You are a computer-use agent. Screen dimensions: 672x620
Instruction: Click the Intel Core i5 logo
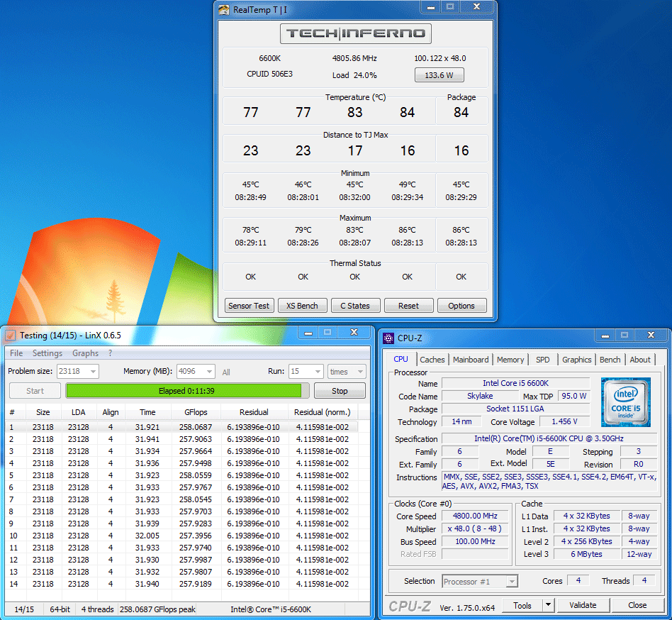coord(627,402)
